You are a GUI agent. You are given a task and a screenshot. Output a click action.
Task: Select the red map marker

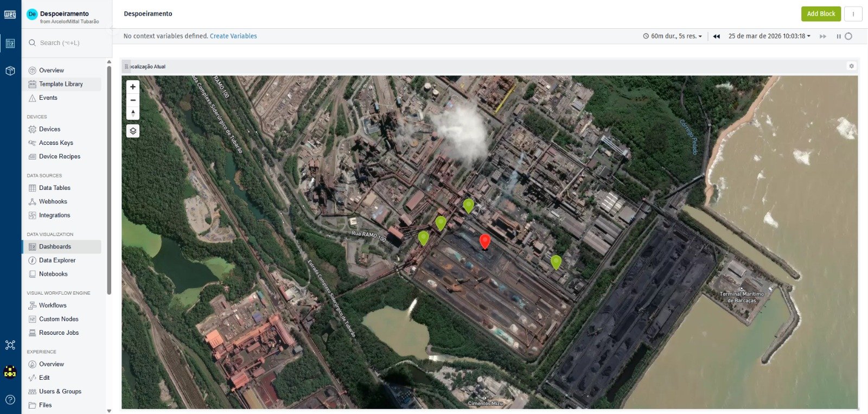pyautogui.click(x=485, y=241)
